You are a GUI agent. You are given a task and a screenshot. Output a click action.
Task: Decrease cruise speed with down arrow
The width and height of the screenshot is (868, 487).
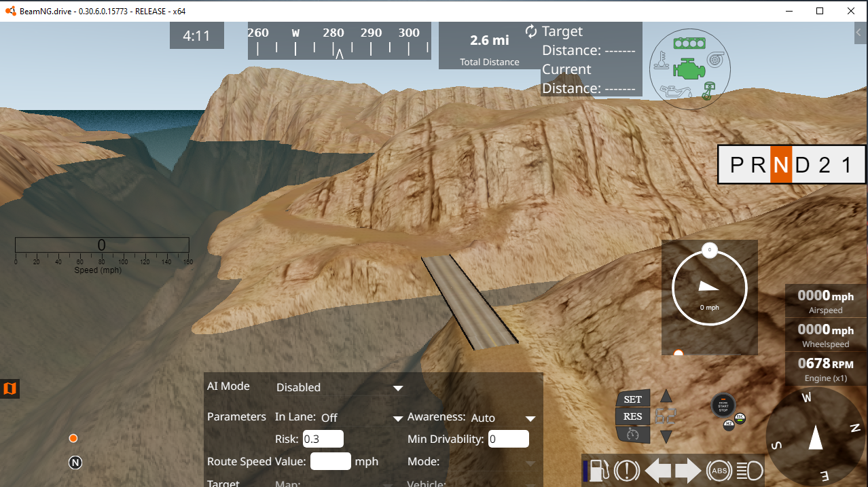(666, 437)
